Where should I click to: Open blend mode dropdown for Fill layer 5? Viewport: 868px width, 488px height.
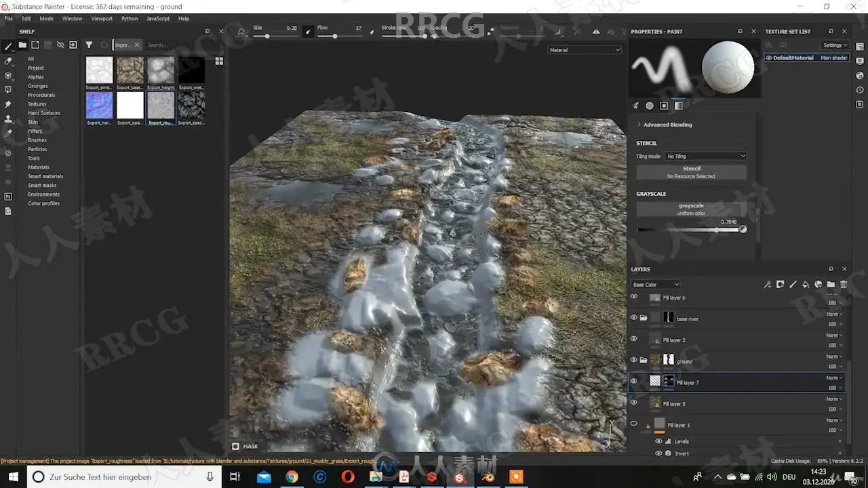834,399
